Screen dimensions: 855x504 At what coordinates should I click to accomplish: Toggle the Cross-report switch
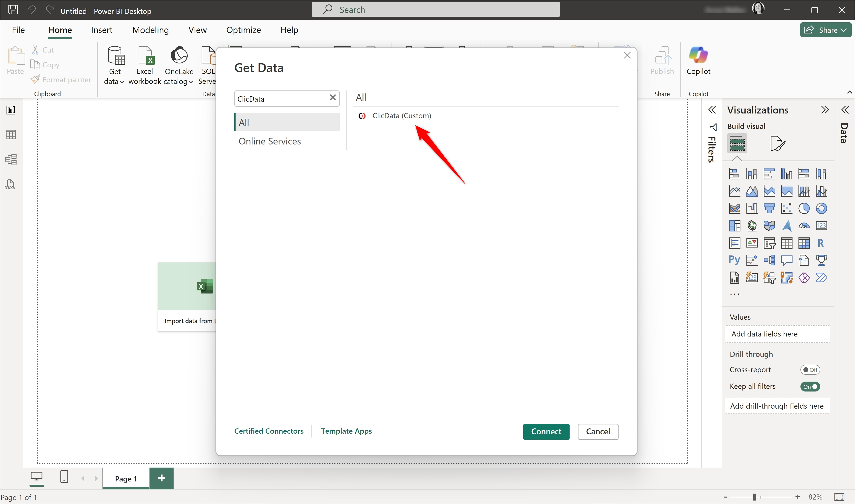(810, 369)
